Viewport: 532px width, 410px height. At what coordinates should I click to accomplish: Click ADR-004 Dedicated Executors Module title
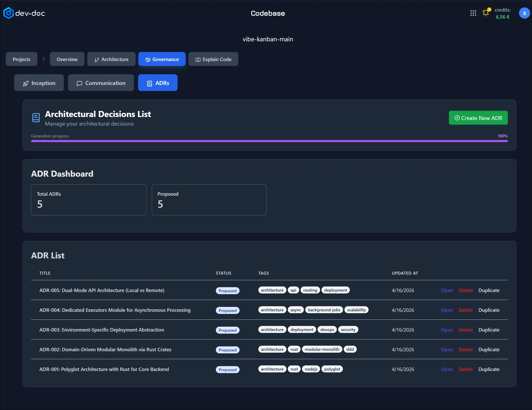coord(115,310)
